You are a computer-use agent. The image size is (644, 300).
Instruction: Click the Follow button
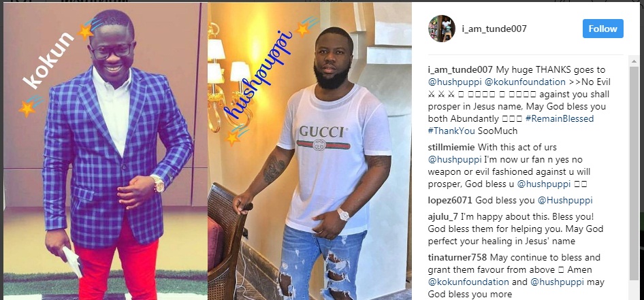coord(603,29)
